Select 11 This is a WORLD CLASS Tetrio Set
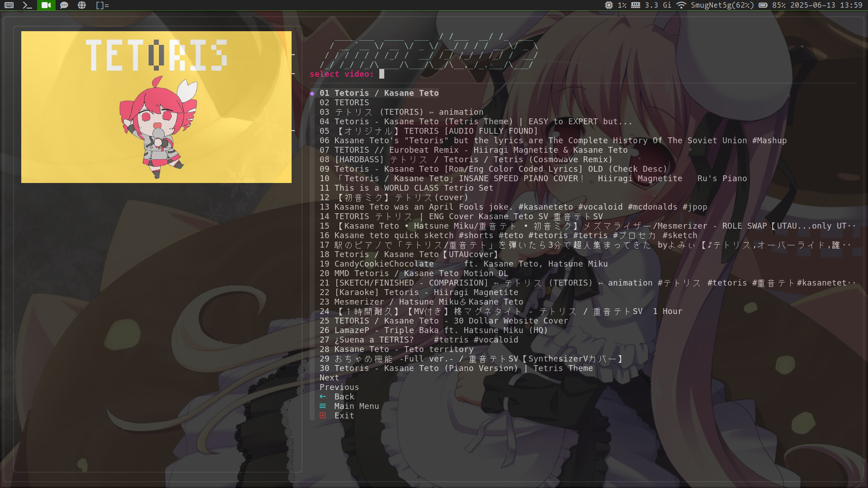The width and height of the screenshot is (868, 488). tap(406, 188)
